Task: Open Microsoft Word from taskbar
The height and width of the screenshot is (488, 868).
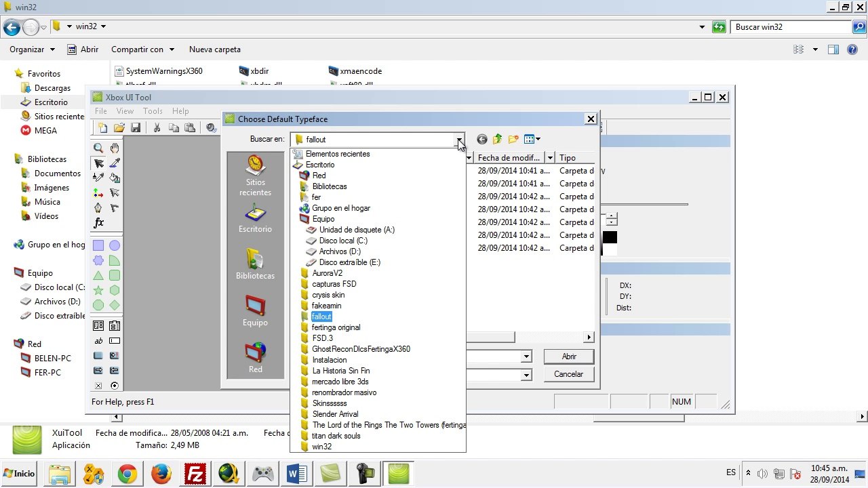Action: pos(297,474)
